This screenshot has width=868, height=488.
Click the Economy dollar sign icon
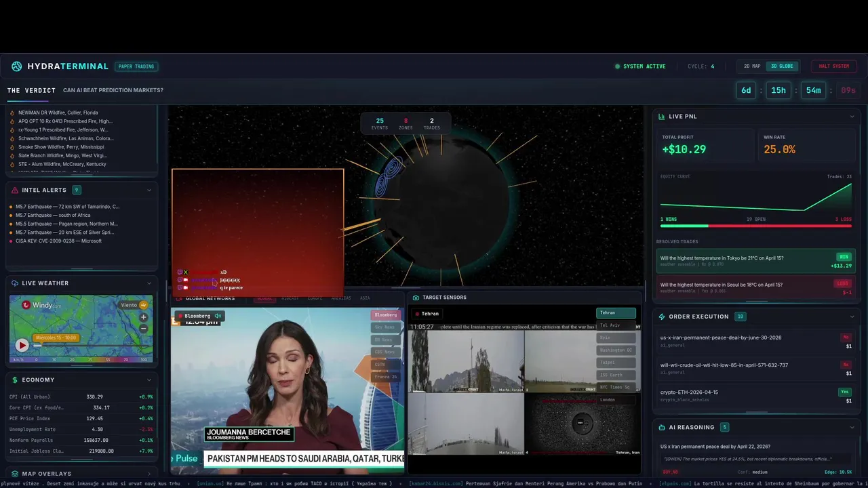pyautogui.click(x=15, y=380)
